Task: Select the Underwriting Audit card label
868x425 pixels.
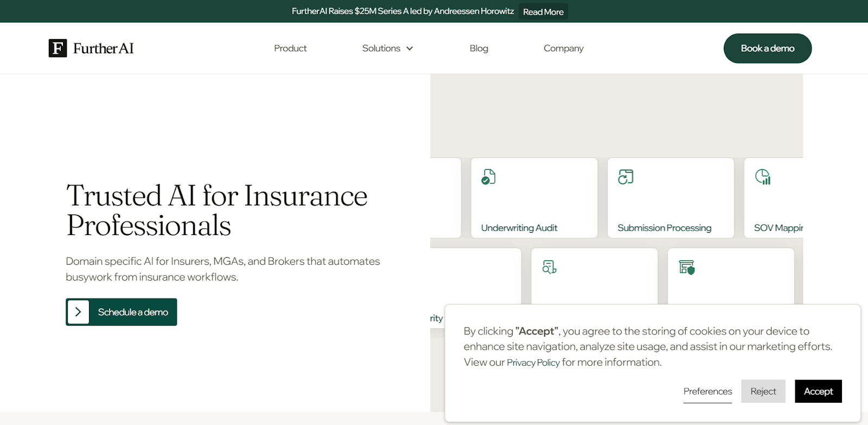Action: 519,228
